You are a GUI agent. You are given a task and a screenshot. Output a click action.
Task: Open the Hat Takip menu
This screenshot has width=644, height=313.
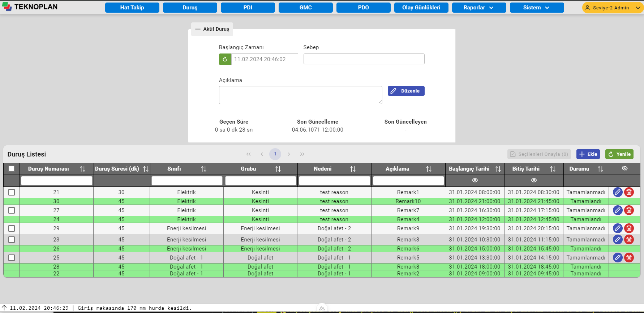pyautogui.click(x=132, y=8)
